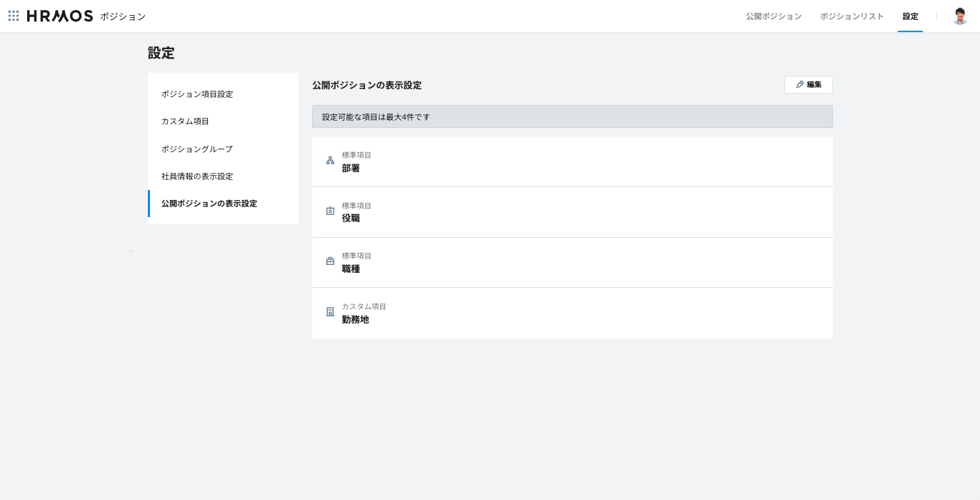Click the building icon beside 勤務地
Screen dimensions: 980x500
point(330,312)
